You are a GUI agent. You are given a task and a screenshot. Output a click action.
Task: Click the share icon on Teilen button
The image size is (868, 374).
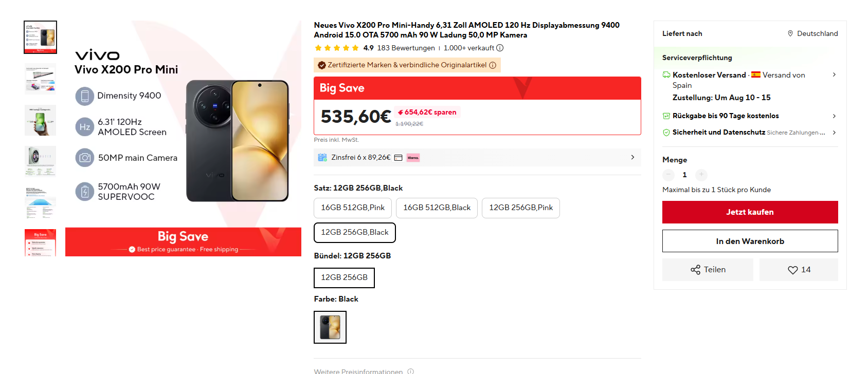(x=695, y=270)
